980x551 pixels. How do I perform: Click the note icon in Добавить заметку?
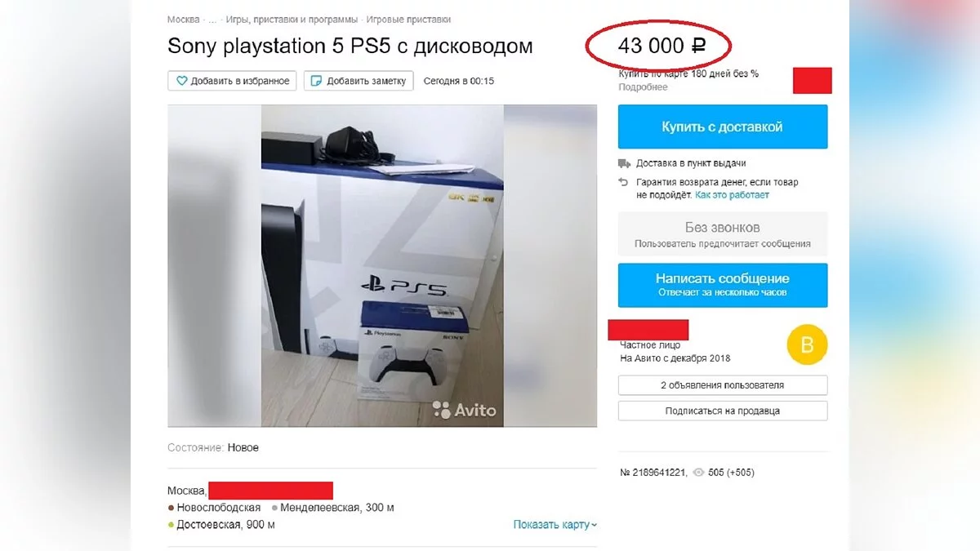[x=317, y=81]
